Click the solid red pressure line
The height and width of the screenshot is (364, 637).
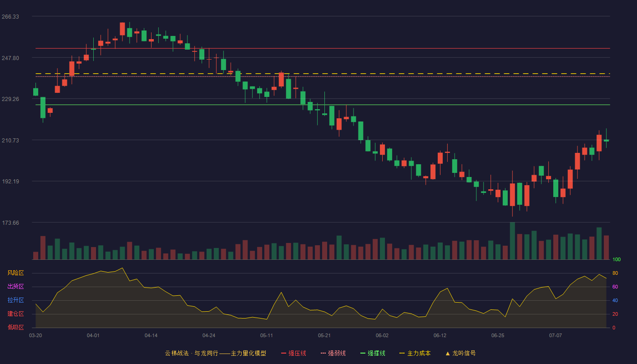pyautogui.click(x=323, y=48)
